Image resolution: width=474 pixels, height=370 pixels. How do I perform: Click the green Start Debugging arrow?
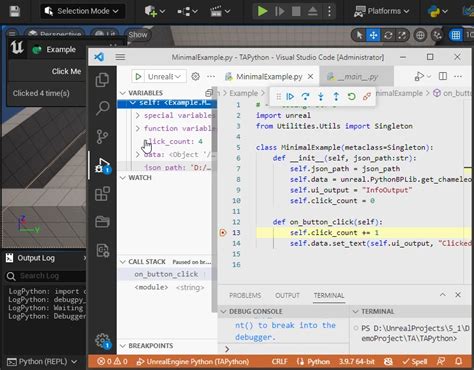click(x=138, y=77)
